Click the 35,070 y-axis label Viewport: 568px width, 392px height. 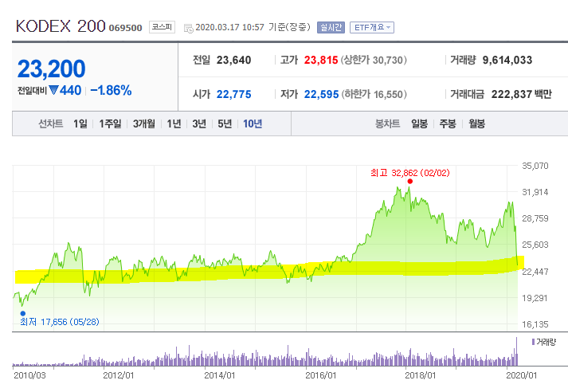click(535, 166)
